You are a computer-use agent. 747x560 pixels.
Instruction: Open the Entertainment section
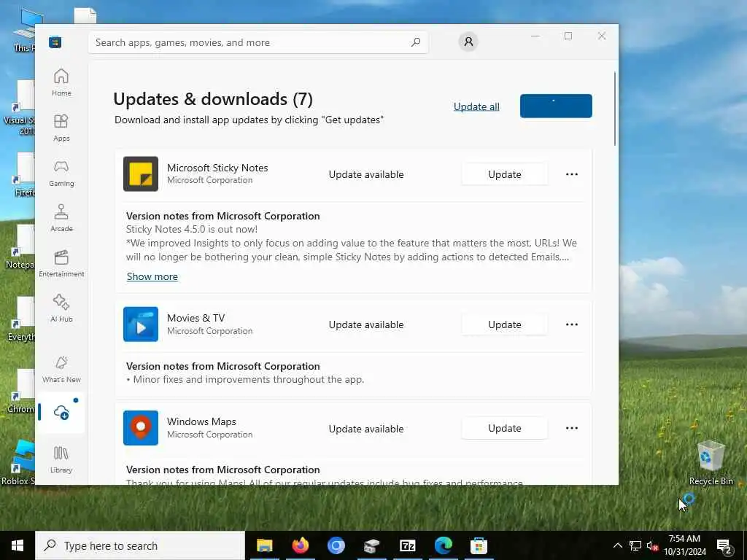pos(61,263)
